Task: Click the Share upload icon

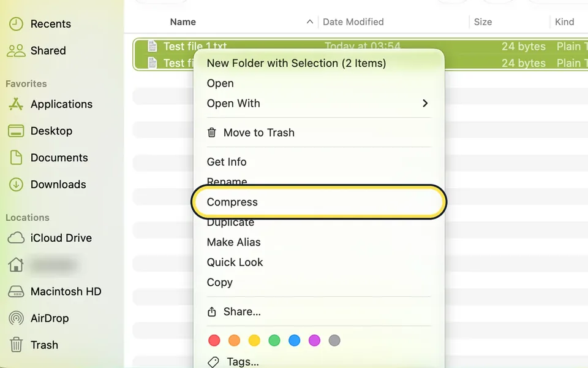Action: click(x=212, y=312)
